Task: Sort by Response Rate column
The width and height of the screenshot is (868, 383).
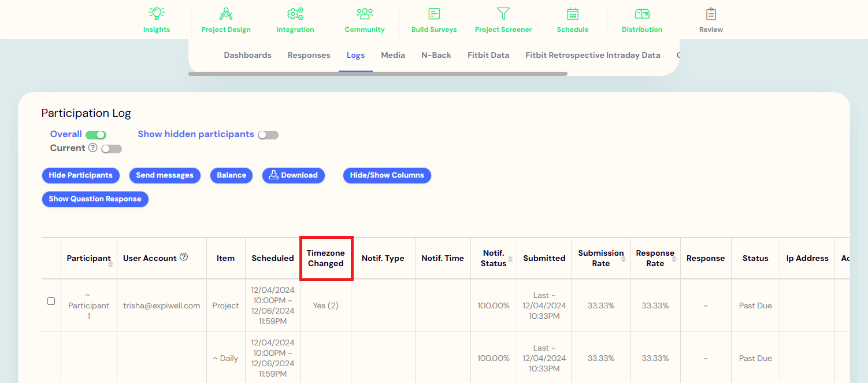Action: pyautogui.click(x=674, y=259)
